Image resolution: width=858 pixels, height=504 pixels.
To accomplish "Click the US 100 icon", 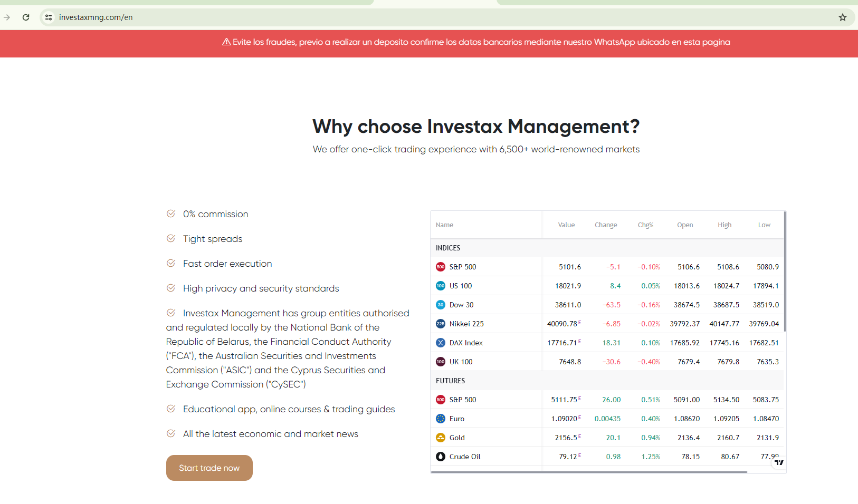I will pos(441,286).
